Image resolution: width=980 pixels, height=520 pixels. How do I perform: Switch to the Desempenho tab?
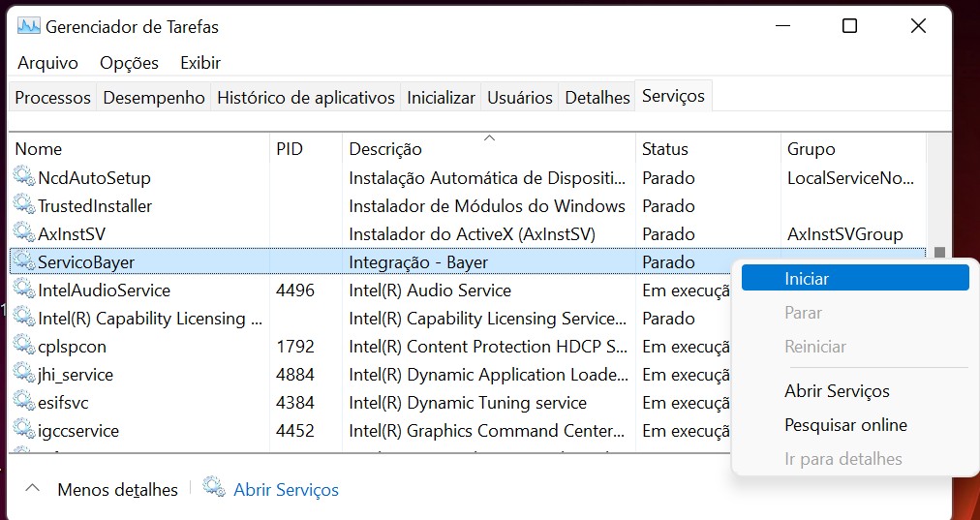(x=154, y=98)
